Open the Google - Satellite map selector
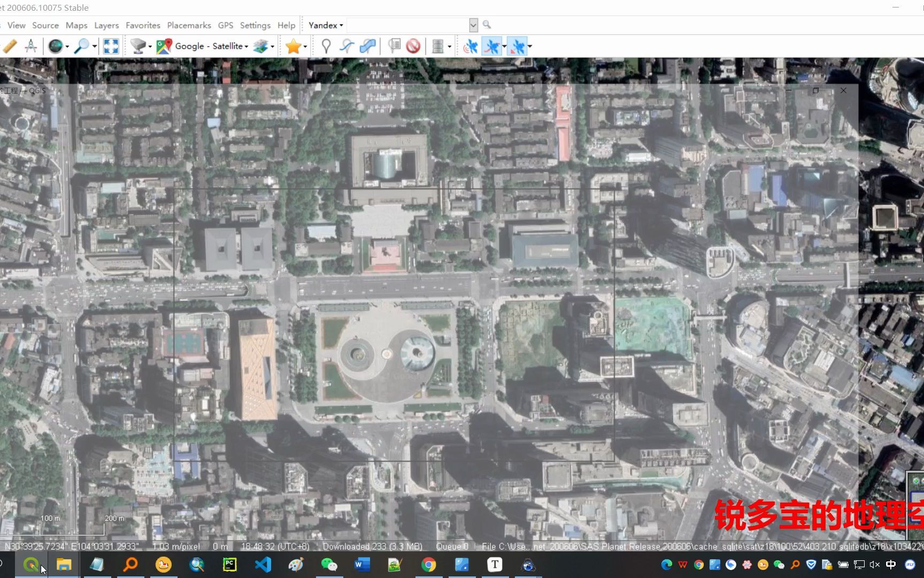The width and height of the screenshot is (924, 578). tap(212, 47)
